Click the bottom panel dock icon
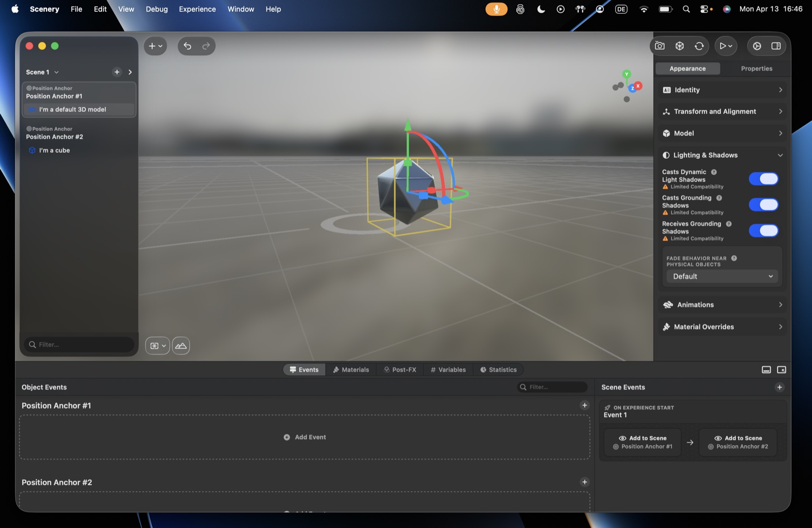 pyautogui.click(x=766, y=370)
